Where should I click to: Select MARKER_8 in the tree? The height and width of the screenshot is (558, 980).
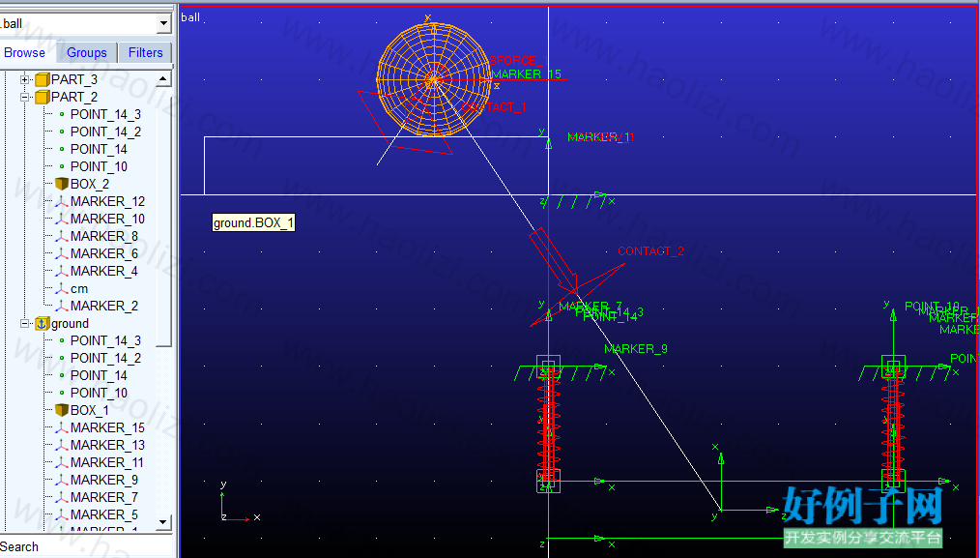pyautogui.click(x=103, y=237)
